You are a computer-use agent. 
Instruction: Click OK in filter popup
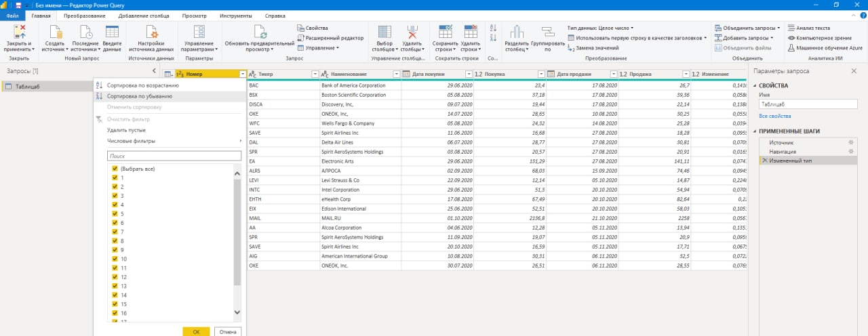[196, 332]
